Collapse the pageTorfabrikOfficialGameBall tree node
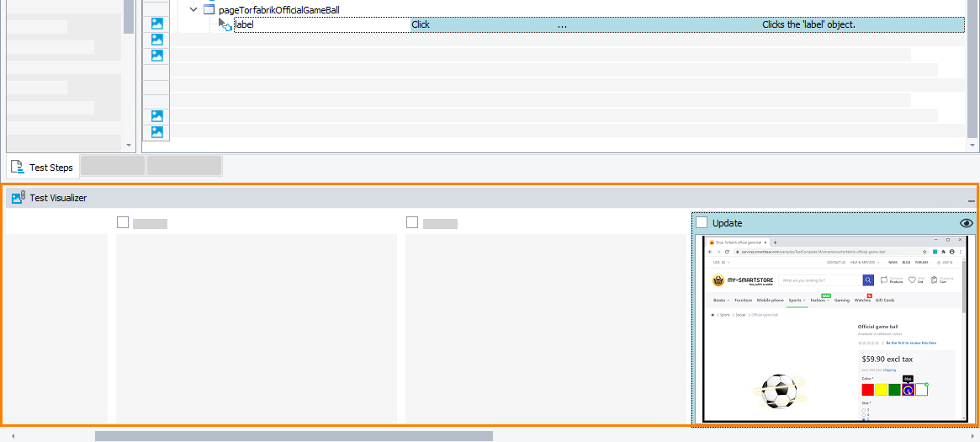 pos(193,9)
